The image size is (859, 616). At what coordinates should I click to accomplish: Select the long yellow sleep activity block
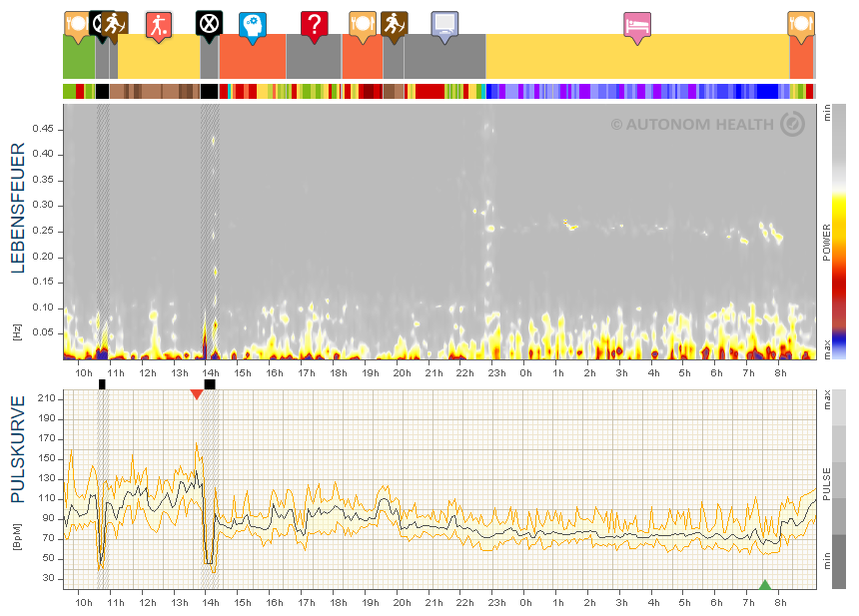tap(637, 57)
